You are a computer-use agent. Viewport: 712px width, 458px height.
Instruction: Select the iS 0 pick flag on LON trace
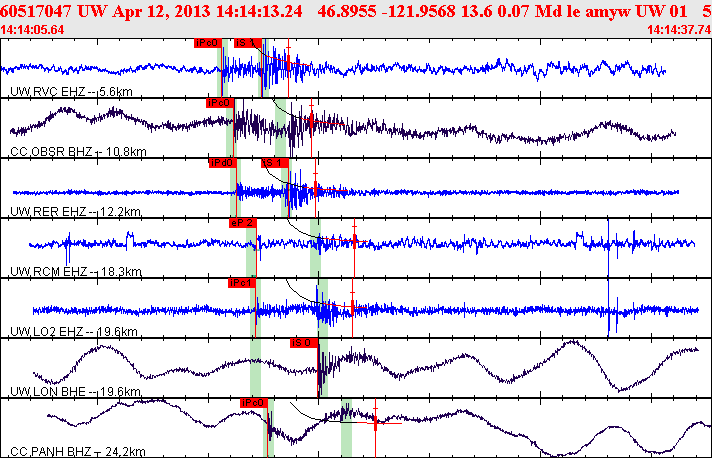[304, 343]
